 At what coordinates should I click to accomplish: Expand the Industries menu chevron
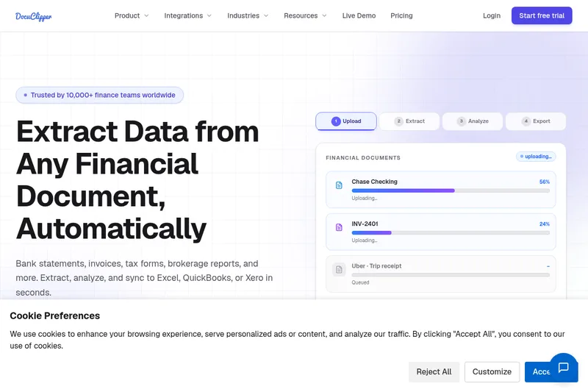(x=266, y=15)
